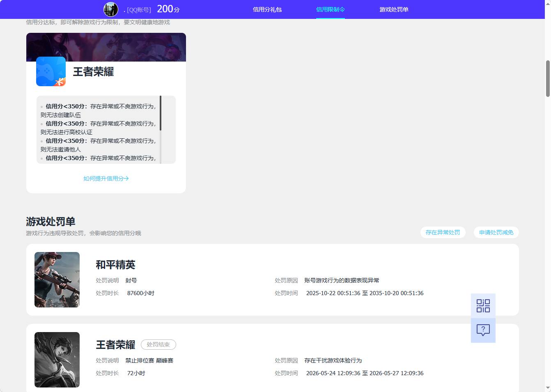Click the 如何提升信用分 link
The height and width of the screenshot is (392, 551).
click(x=106, y=179)
